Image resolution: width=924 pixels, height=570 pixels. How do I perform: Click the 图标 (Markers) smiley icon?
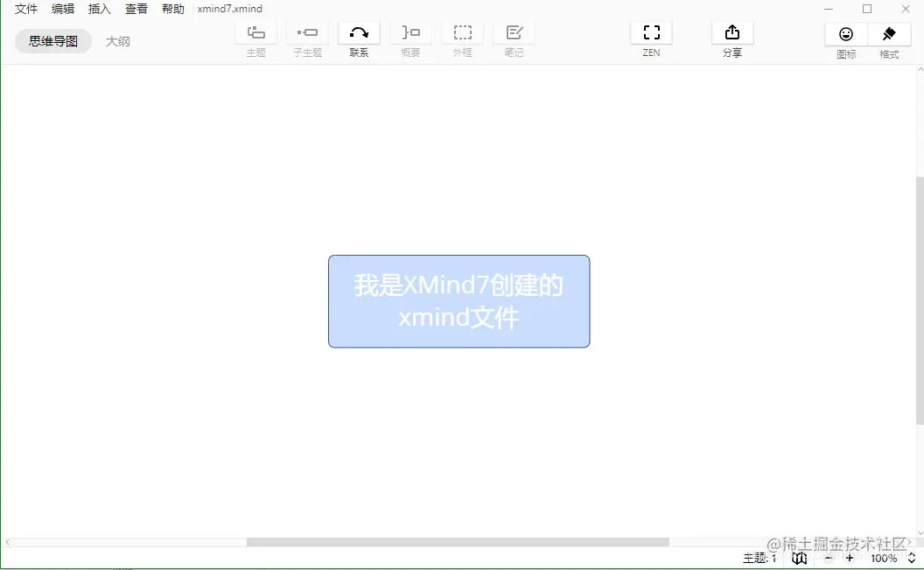tap(845, 33)
